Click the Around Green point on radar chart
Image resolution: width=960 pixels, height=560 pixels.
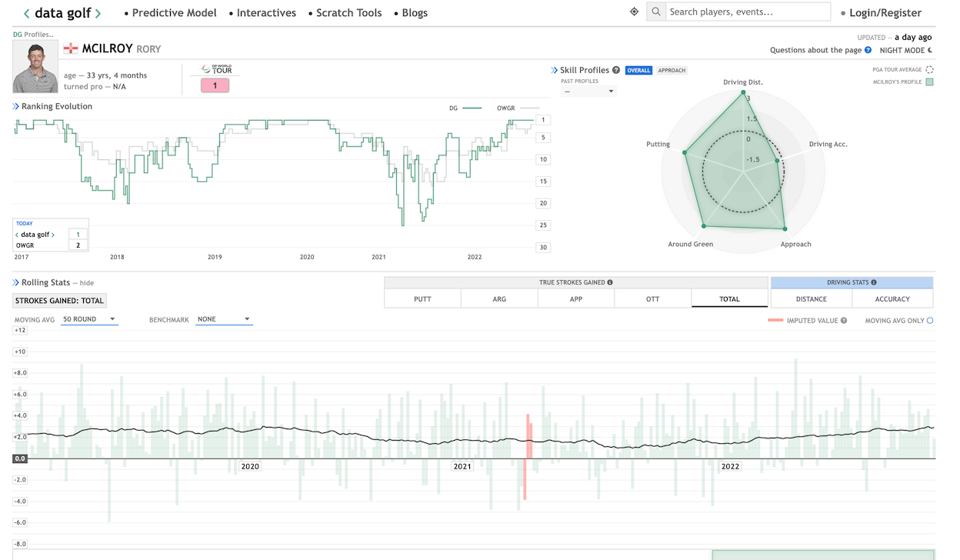703,226
